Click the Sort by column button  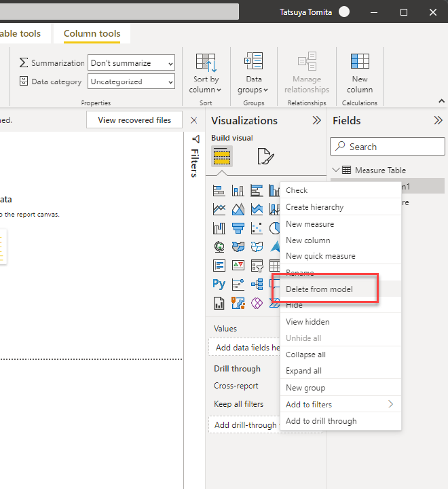[206, 73]
